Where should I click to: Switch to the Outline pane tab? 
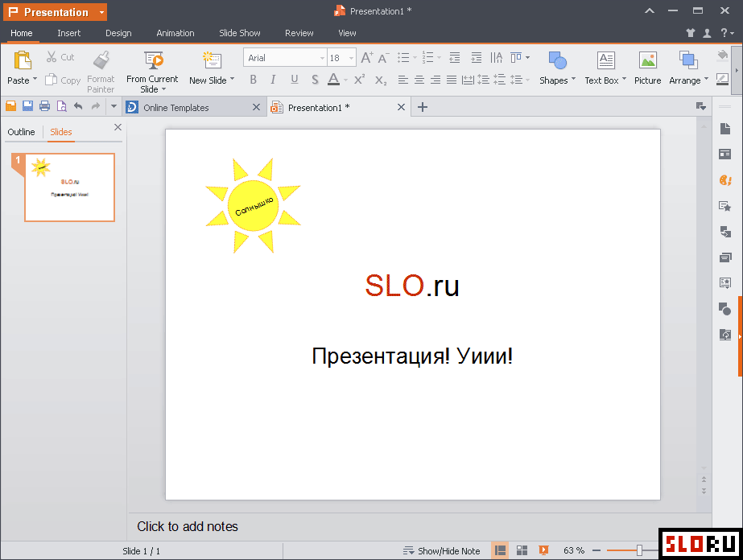click(x=21, y=132)
